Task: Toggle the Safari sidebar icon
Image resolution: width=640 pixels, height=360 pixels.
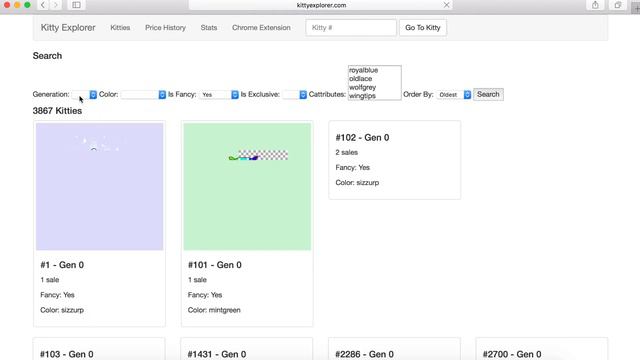Action: tap(76, 5)
